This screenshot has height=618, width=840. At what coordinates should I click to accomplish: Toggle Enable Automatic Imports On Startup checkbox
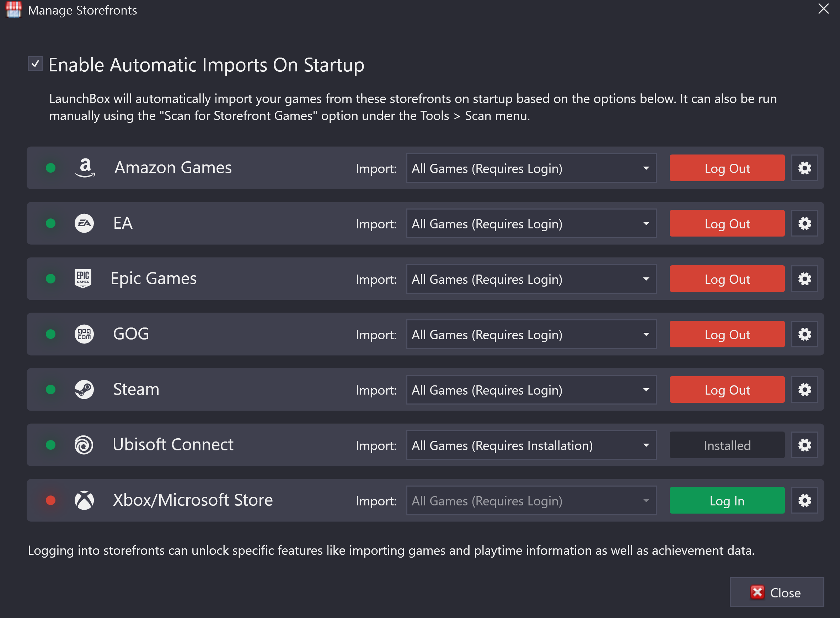[x=35, y=64]
